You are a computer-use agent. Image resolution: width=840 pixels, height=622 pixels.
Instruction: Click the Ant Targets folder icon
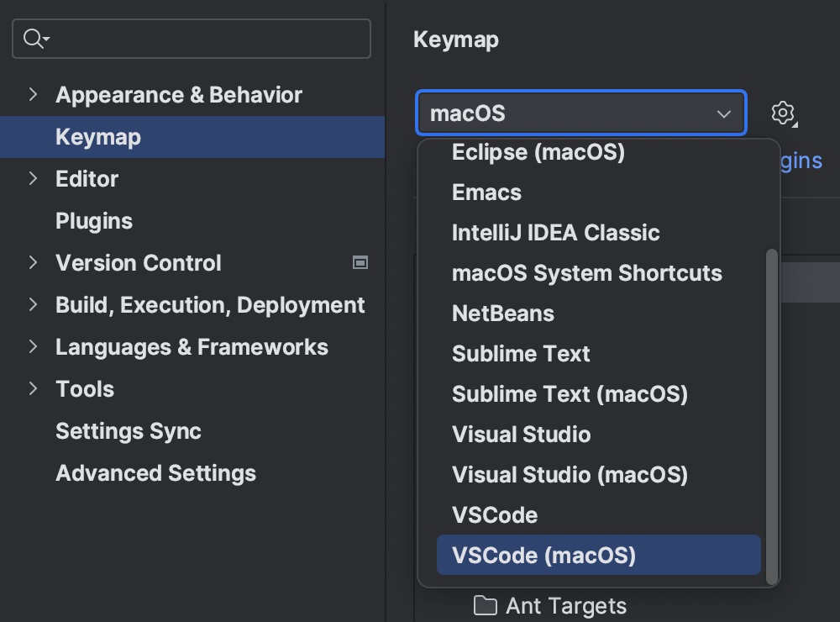click(485, 604)
